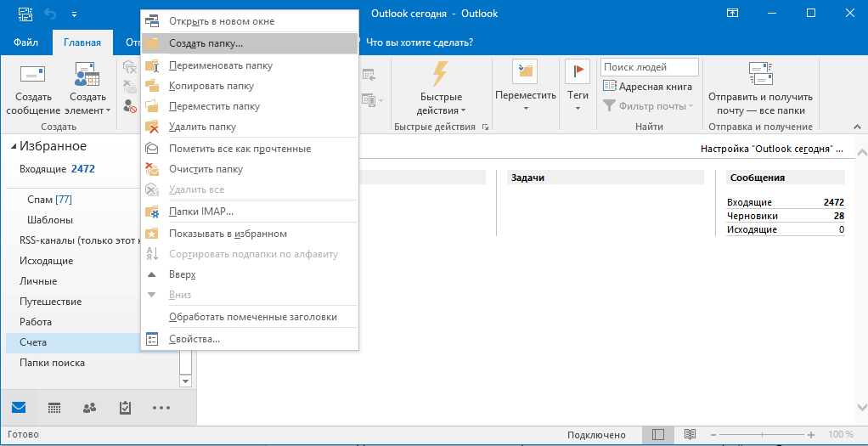Click 'Свойства...' in context menu
868x446 pixels.
point(194,339)
